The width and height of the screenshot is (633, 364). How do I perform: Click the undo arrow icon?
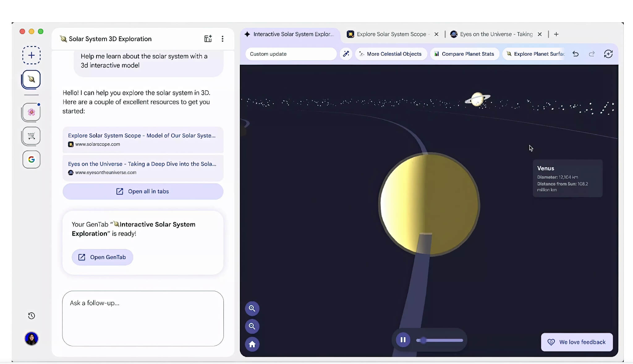(575, 54)
